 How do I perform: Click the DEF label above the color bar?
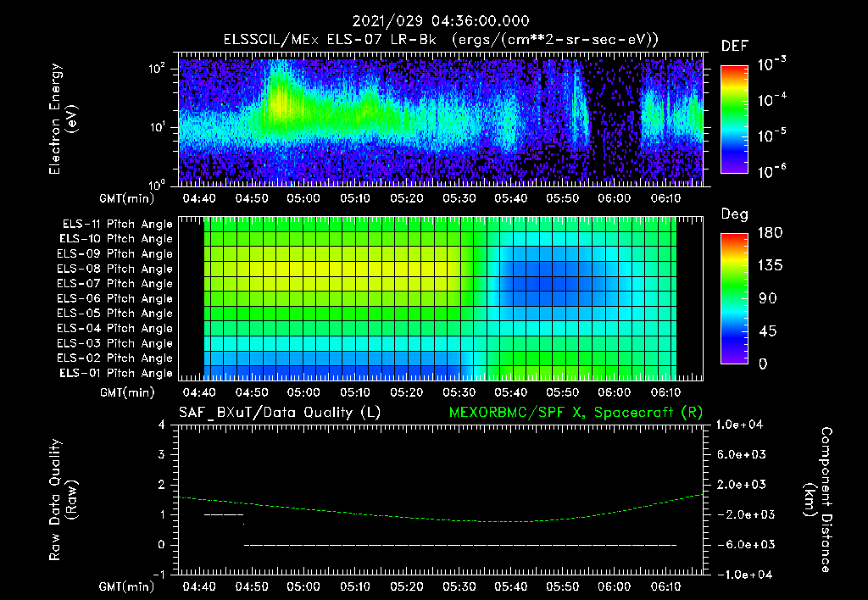click(x=735, y=47)
